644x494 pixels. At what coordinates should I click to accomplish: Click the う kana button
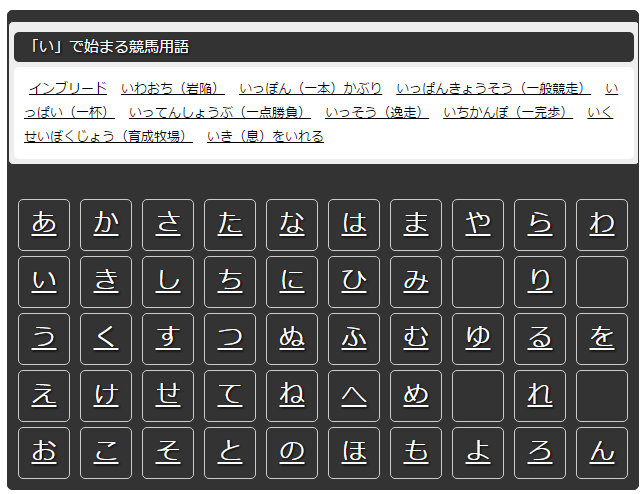tap(44, 339)
